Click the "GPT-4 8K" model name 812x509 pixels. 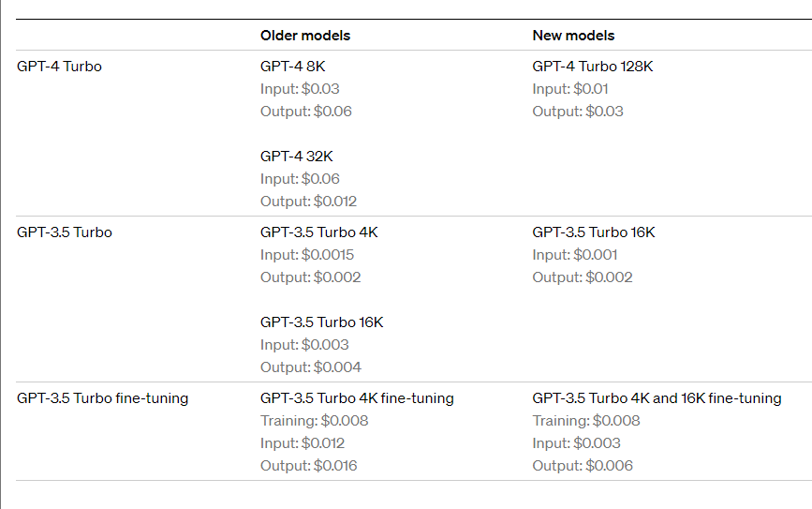click(292, 67)
